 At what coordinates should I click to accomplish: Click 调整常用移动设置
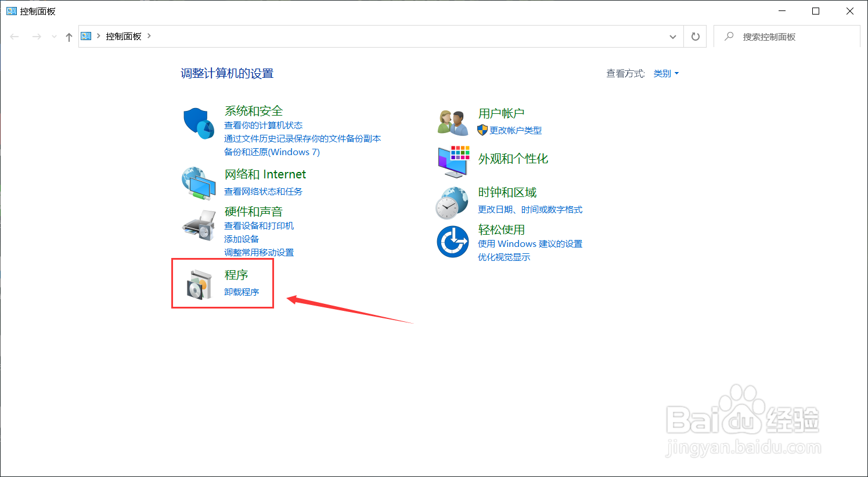tap(258, 252)
